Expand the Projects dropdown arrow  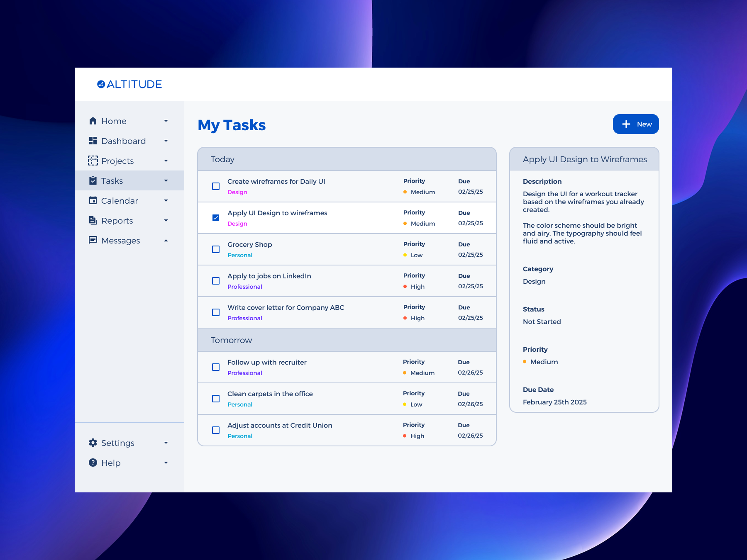pyautogui.click(x=166, y=161)
